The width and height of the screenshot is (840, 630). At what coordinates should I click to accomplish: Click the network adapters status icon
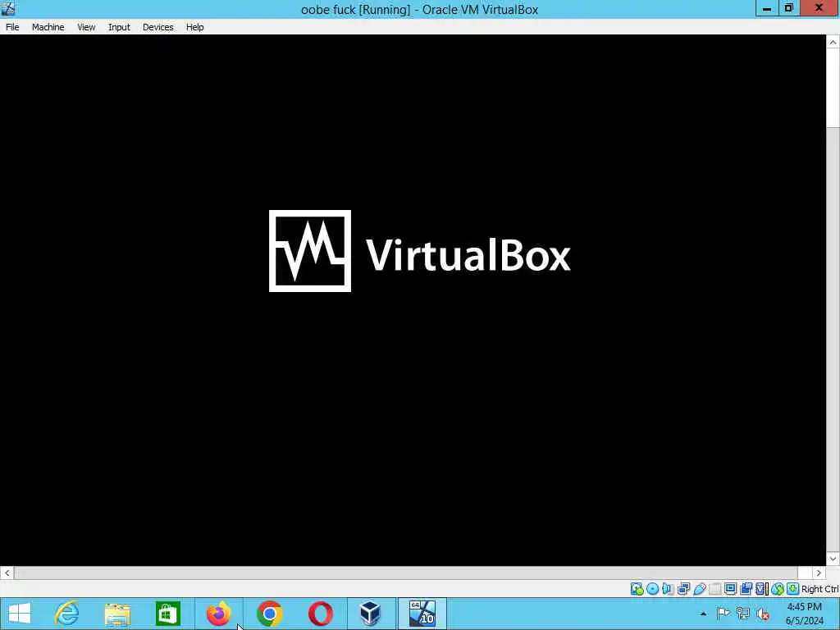tap(683, 589)
